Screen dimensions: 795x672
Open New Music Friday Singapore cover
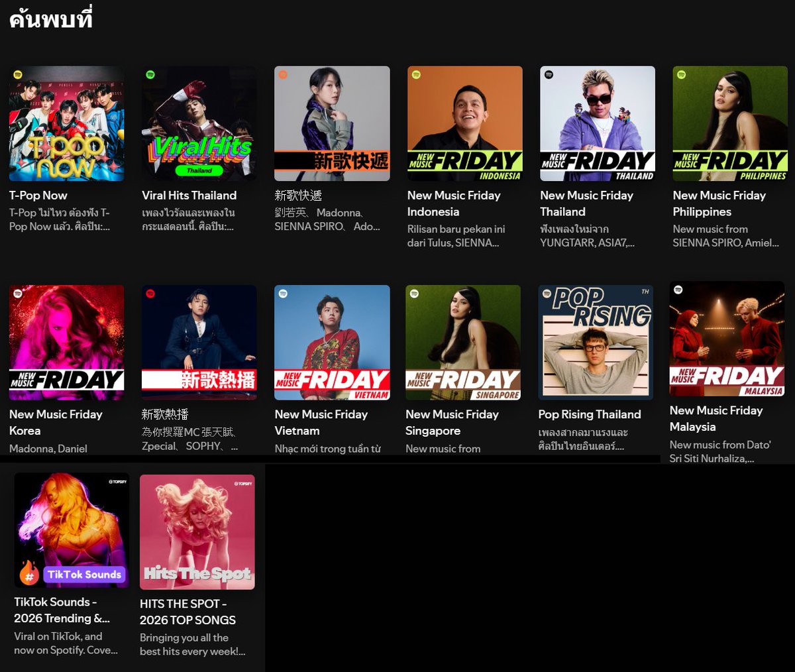(463, 343)
